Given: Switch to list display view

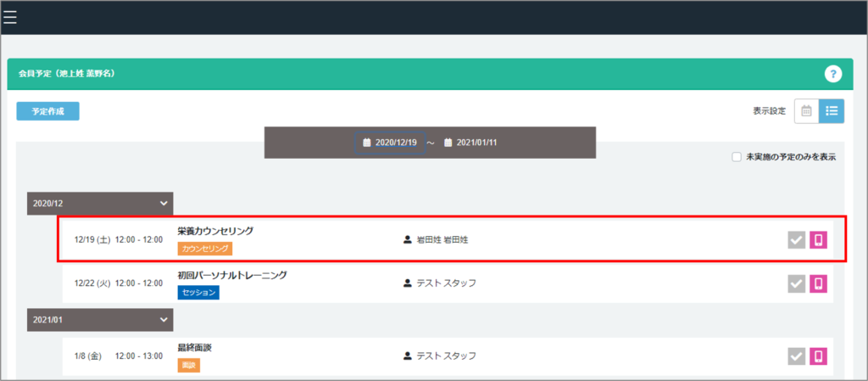Looking at the screenshot, I should point(832,111).
